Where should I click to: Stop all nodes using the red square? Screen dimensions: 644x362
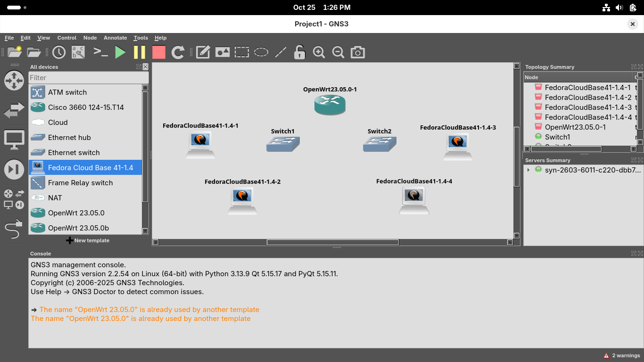(x=159, y=52)
